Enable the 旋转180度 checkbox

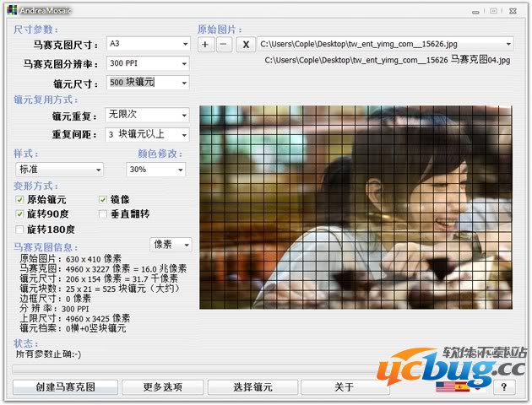(x=20, y=229)
